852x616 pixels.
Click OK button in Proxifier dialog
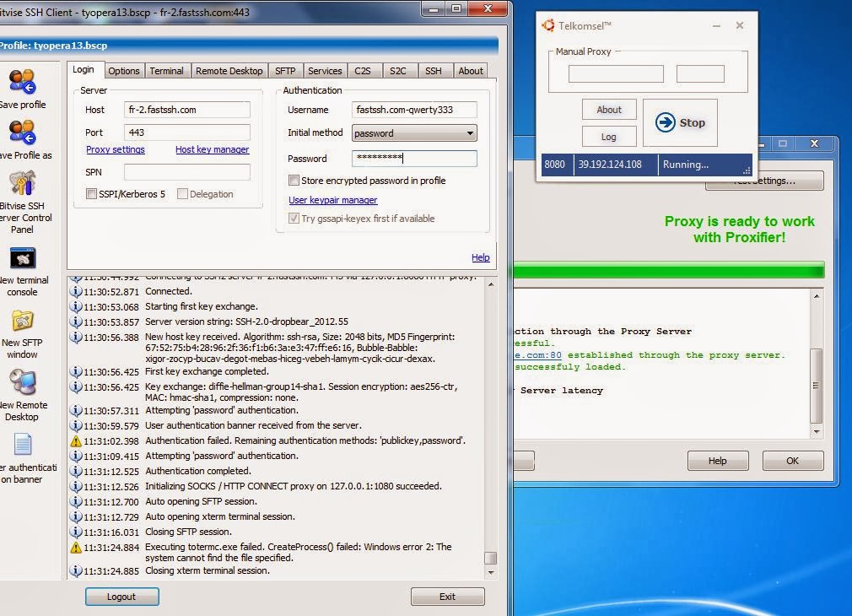coord(792,461)
